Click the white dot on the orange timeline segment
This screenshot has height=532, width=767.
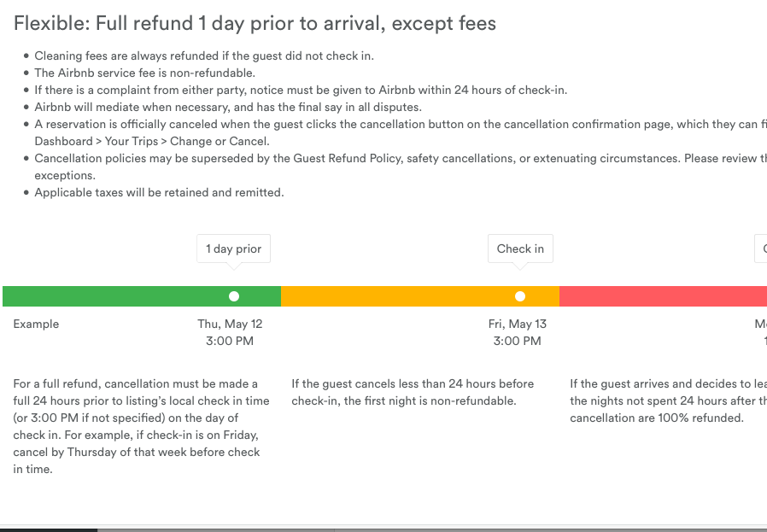tap(520, 296)
